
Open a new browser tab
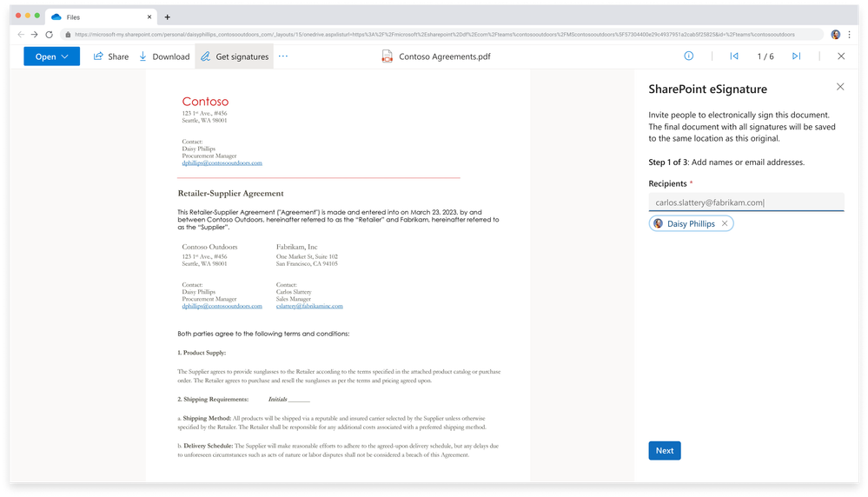pos(167,17)
